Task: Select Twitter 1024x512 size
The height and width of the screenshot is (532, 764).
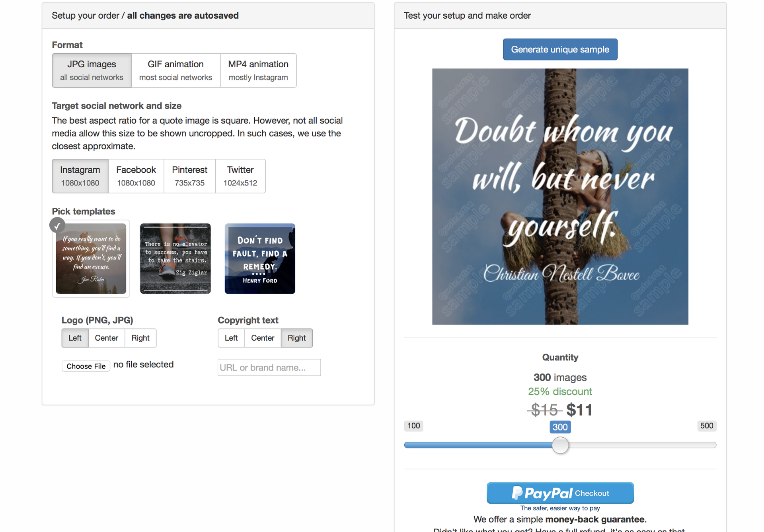Action: click(x=240, y=176)
